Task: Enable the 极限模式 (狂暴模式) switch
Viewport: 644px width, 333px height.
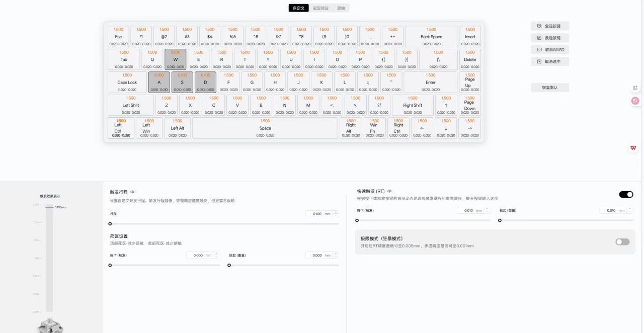Action: click(622, 242)
